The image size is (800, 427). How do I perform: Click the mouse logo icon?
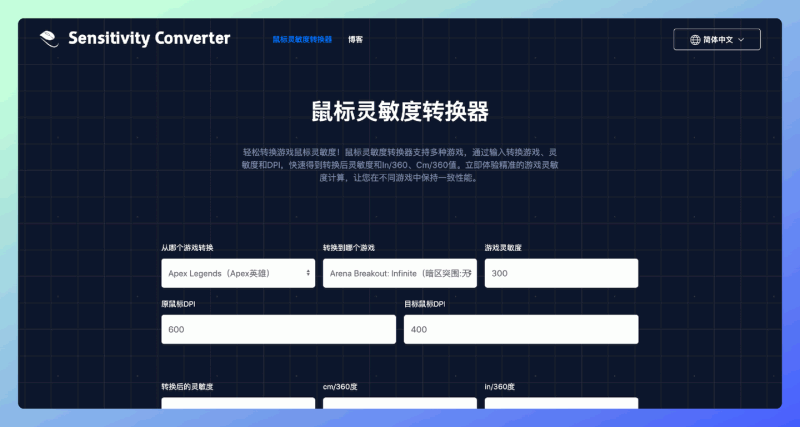point(49,39)
